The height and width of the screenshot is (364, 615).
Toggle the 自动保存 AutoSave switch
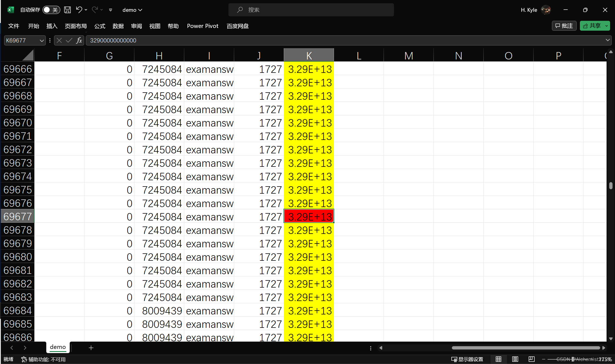point(51,10)
